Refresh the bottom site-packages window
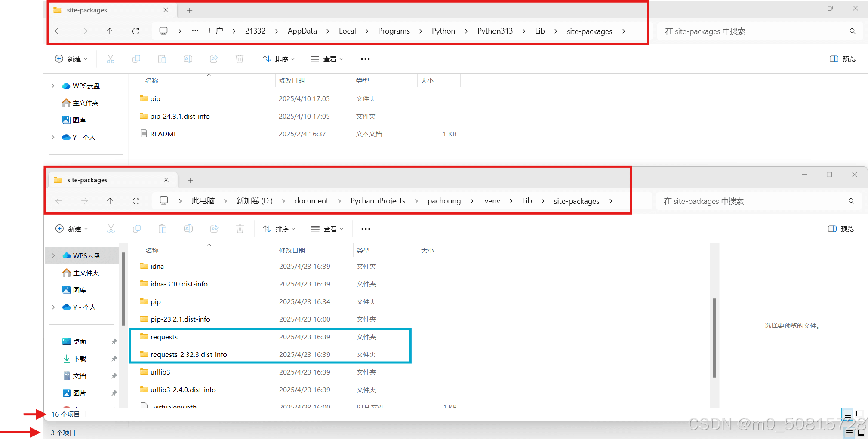 [x=136, y=201]
